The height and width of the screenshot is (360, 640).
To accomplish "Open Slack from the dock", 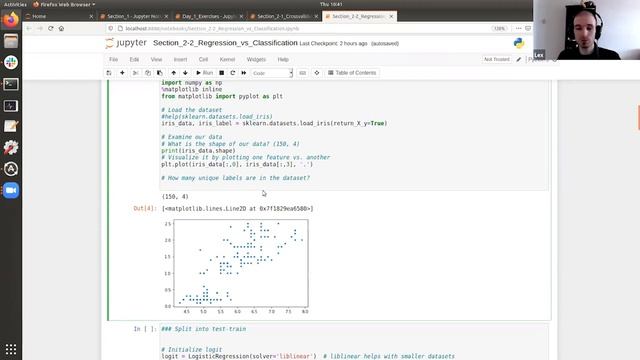I will tap(11, 62).
